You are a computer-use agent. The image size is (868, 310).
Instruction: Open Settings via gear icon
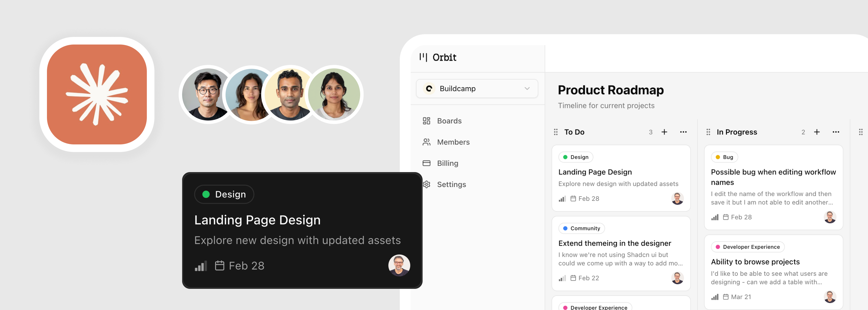coord(427,184)
